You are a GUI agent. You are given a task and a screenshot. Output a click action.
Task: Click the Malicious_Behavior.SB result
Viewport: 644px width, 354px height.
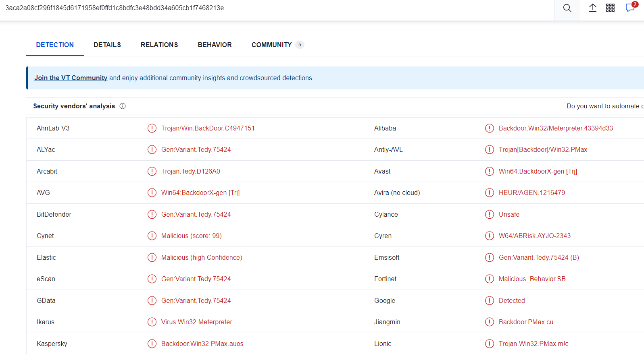(532, 279)
